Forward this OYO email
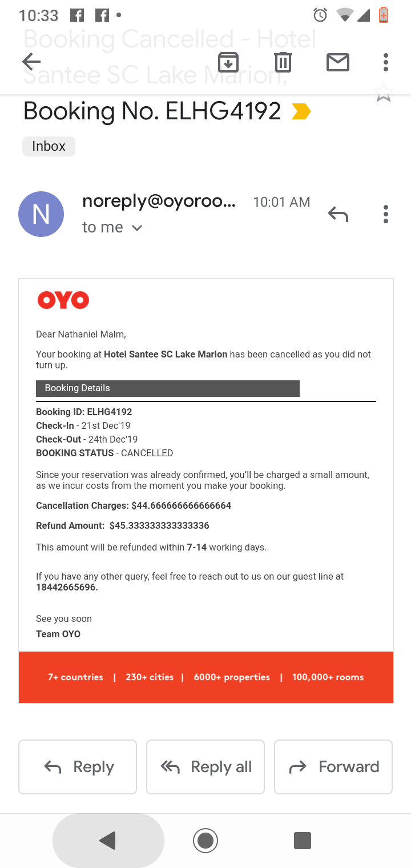 click(x=333, y=767)
